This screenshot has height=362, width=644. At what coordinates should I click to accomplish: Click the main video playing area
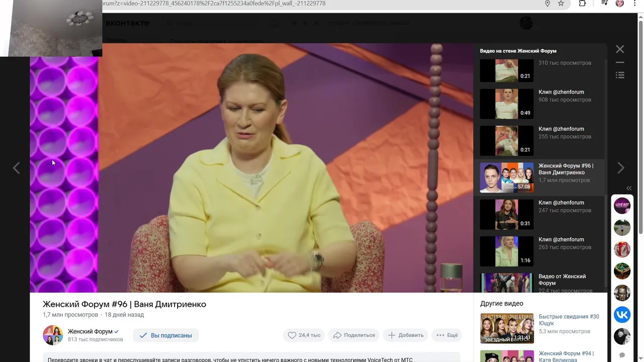point(252,168)
